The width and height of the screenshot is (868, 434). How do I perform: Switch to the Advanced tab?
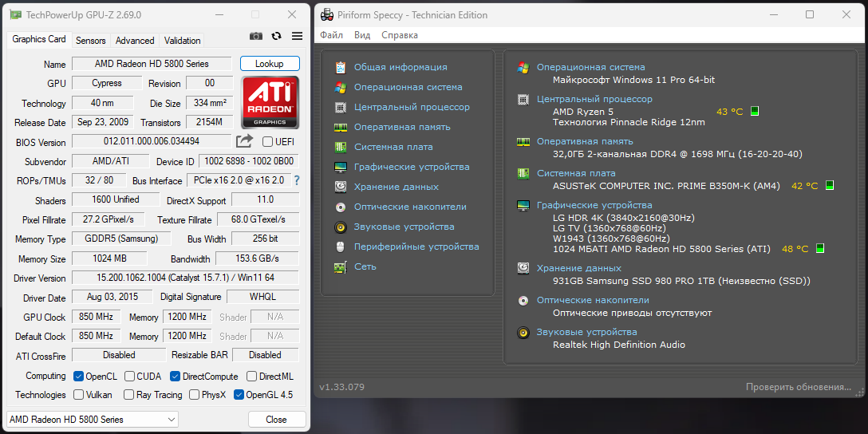pyautogui.click(x=135, y=41)
